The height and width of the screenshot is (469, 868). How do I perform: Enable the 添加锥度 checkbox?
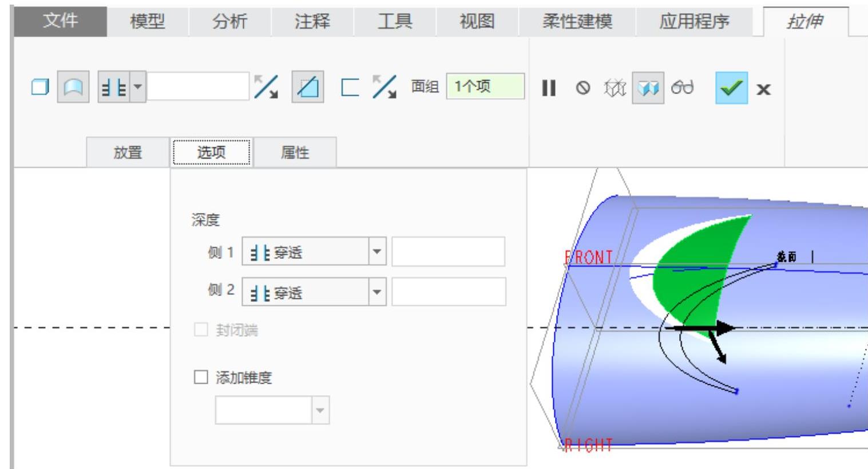click(x=201, y=377)
